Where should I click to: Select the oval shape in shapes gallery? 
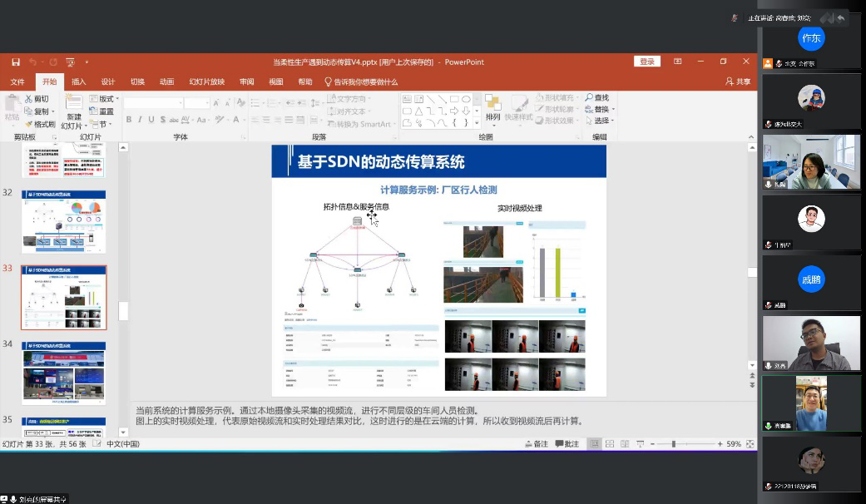click(x=466, y=99)
